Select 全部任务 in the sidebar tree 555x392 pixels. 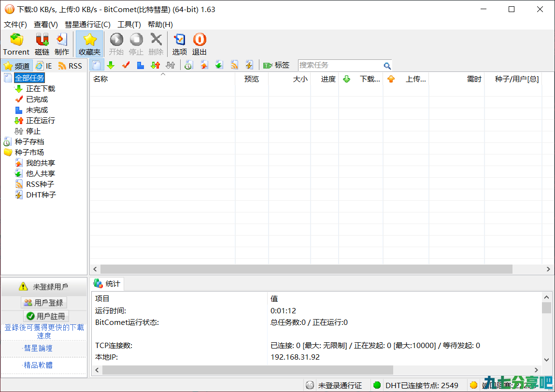coord(29,78)
